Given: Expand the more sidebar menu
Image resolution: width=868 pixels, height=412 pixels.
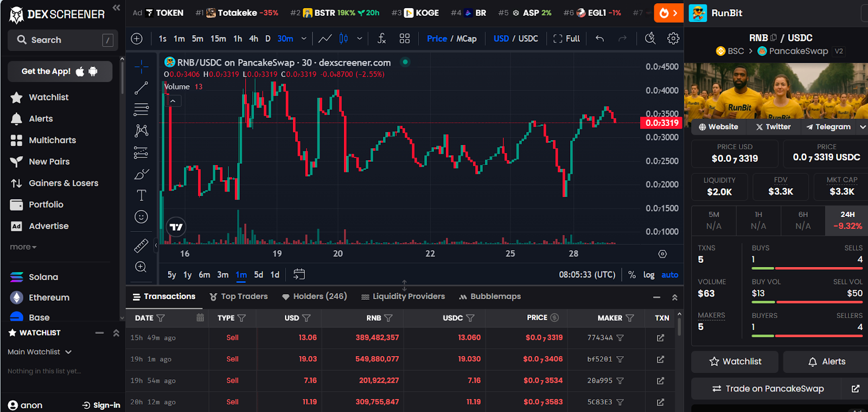Looking at the screenshot, I should 23,247.
